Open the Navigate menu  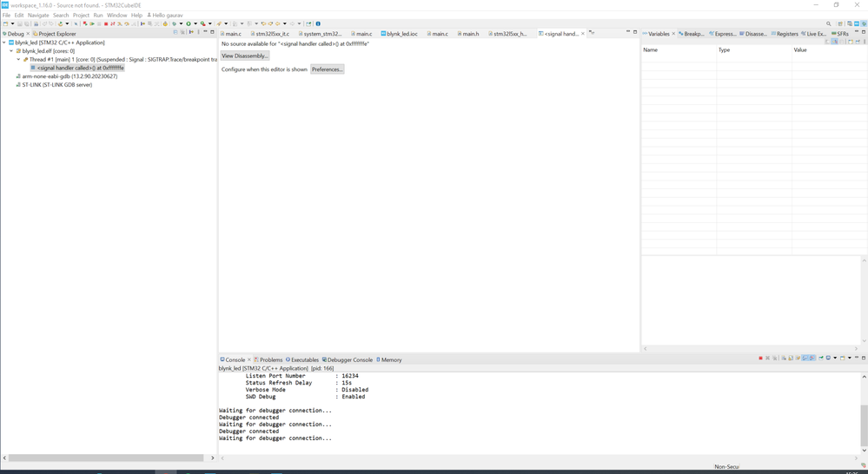coord(38,15)
